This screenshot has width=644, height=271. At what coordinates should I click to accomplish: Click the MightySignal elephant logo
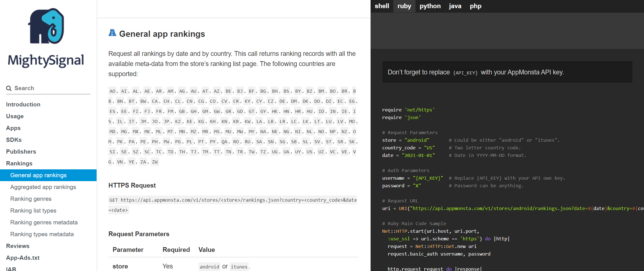[x=46, y=26]
